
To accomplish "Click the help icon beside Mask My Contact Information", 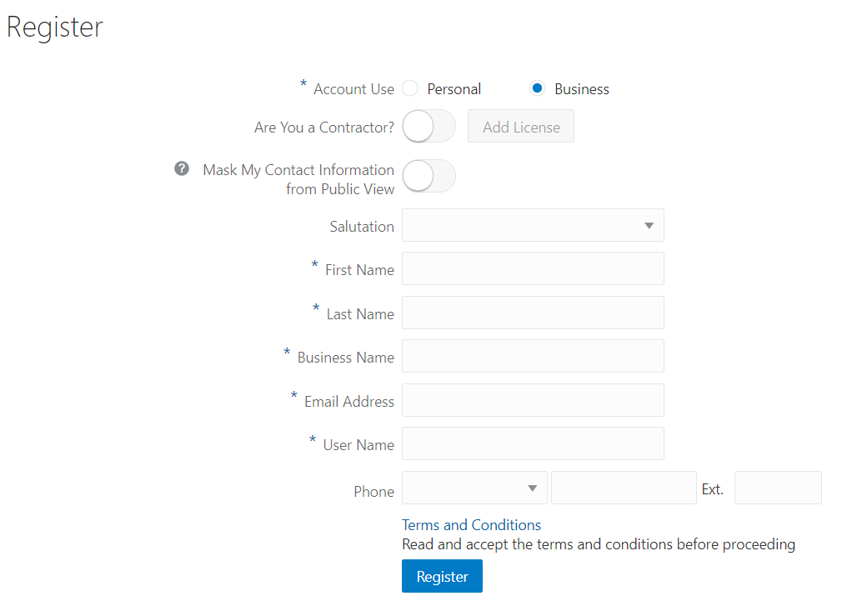I will [182, 168].
